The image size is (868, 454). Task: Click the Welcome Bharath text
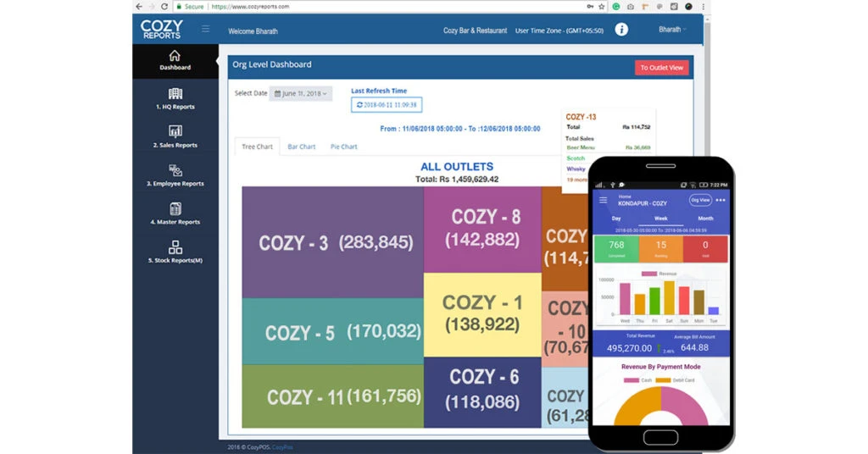(253, 31)
